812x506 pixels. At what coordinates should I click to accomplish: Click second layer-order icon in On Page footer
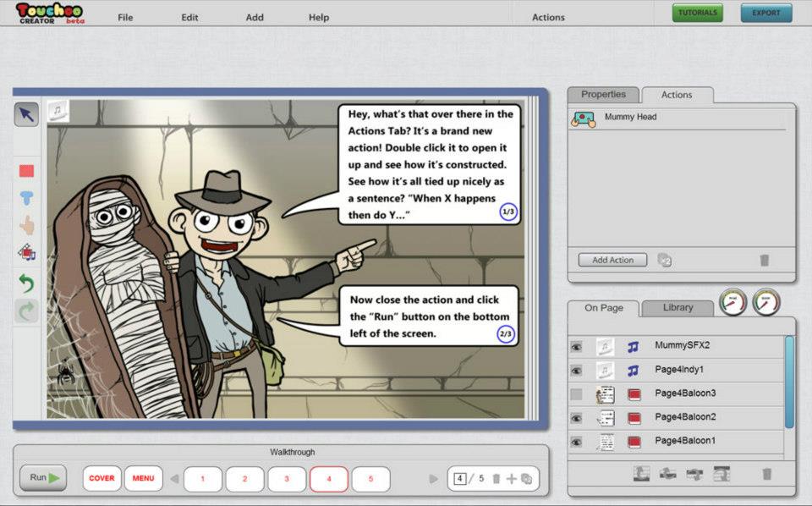668,473
